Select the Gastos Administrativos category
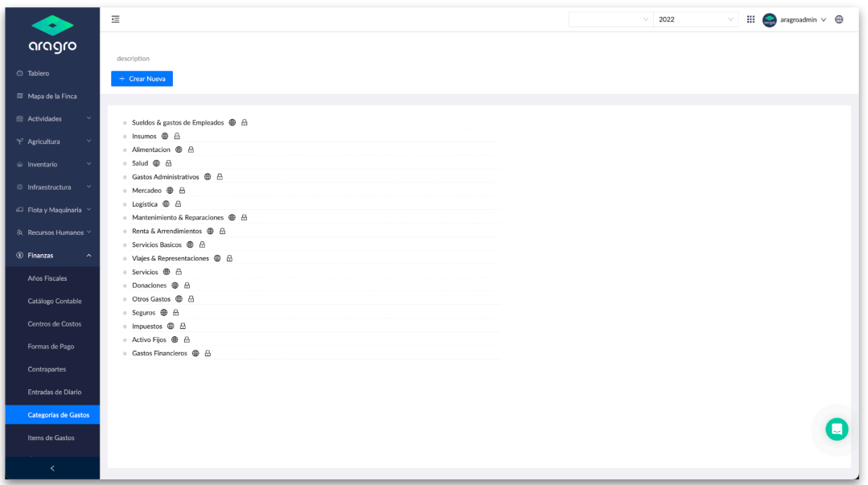 166,177
